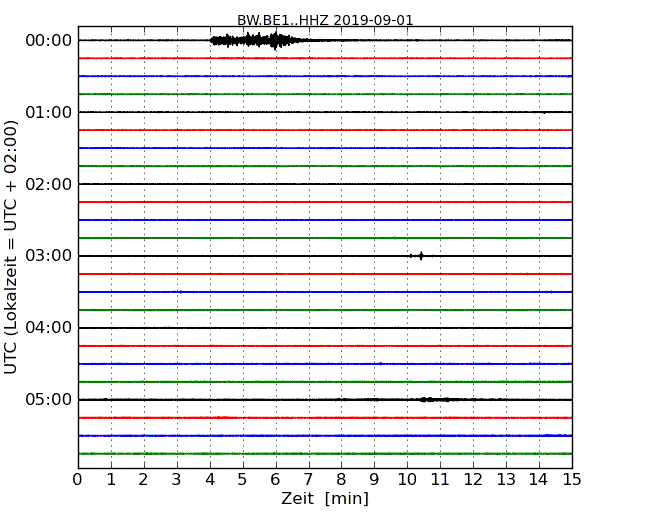Click the x-axis tick label 10
Viewport: 650px width, 520px height.
pyautogui.click(x=407, y=479)
